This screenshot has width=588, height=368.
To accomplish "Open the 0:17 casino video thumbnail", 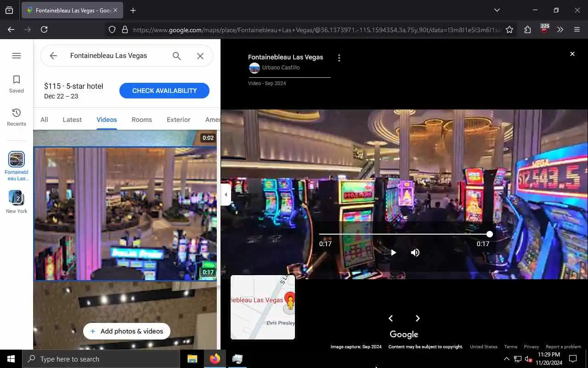I will click(x=125, y=214).
